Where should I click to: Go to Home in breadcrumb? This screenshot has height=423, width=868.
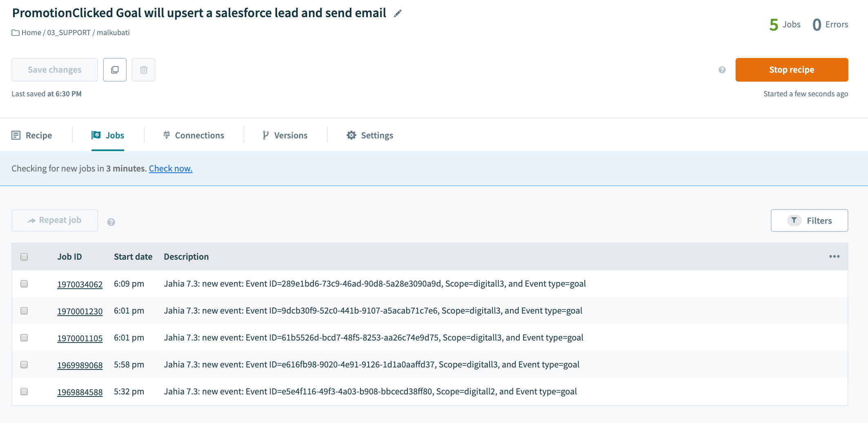coord(31,33)
